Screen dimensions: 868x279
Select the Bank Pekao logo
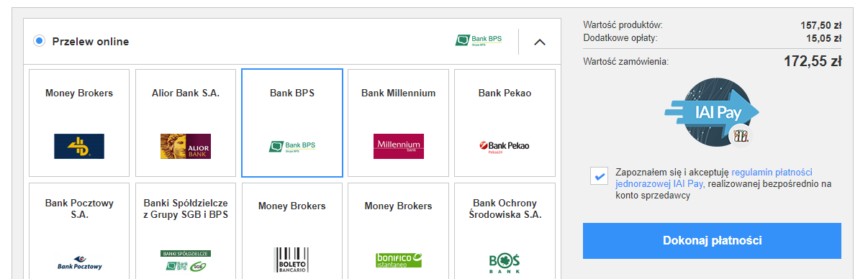coord(505,147)
